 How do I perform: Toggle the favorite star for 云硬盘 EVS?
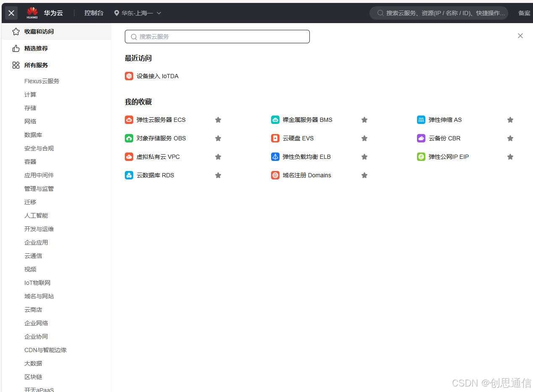[364, 138]
